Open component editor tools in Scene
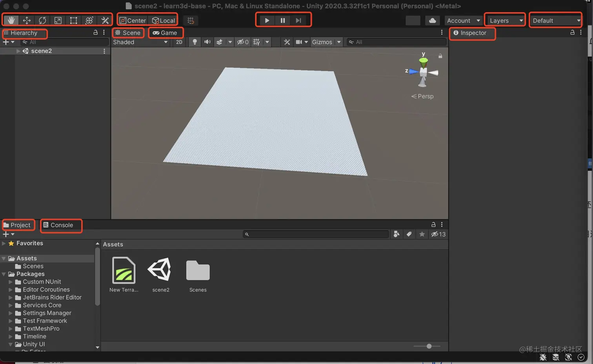Image resolution: width=593 pixels, height=364 pixels. pyautogui.click(x=287, y=42)
